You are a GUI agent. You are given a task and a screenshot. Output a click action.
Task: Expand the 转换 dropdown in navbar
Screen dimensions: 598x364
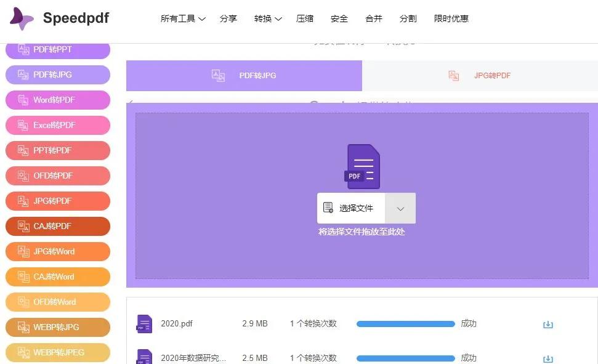point(267,18)
